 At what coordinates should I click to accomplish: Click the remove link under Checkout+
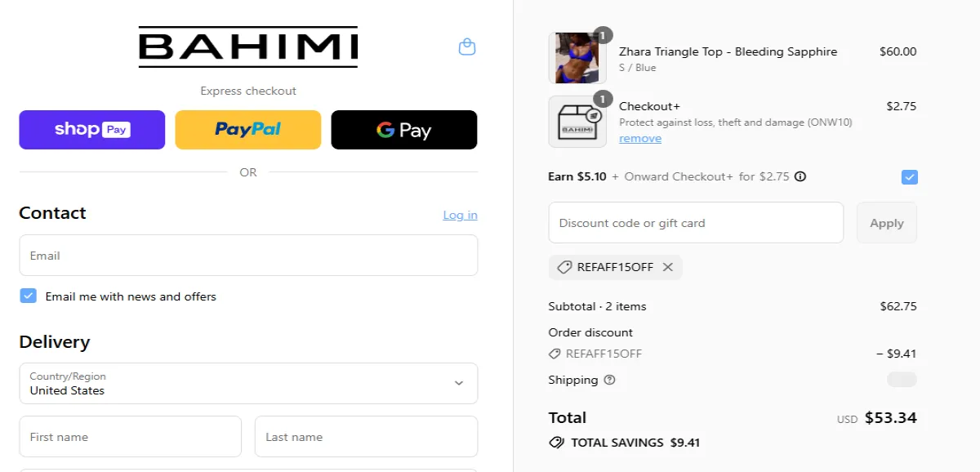pyautogui.click(x=640, y=139)
